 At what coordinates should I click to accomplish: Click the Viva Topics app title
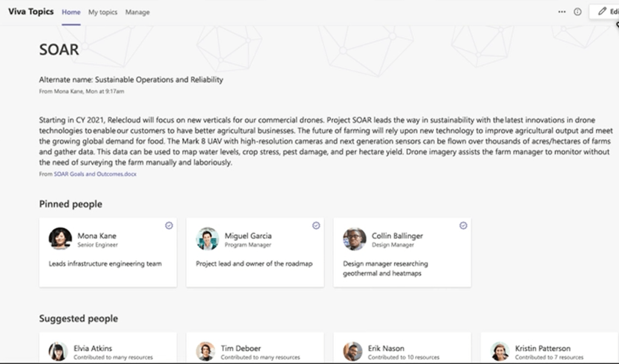click(31, 11)
